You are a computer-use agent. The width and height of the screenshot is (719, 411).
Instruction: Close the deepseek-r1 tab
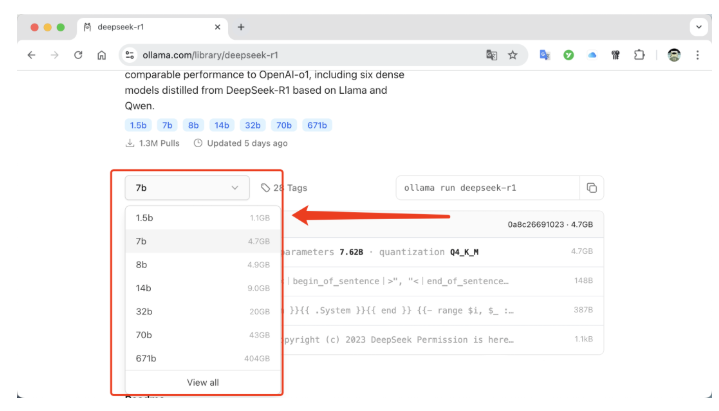click(x=217, y=27)
